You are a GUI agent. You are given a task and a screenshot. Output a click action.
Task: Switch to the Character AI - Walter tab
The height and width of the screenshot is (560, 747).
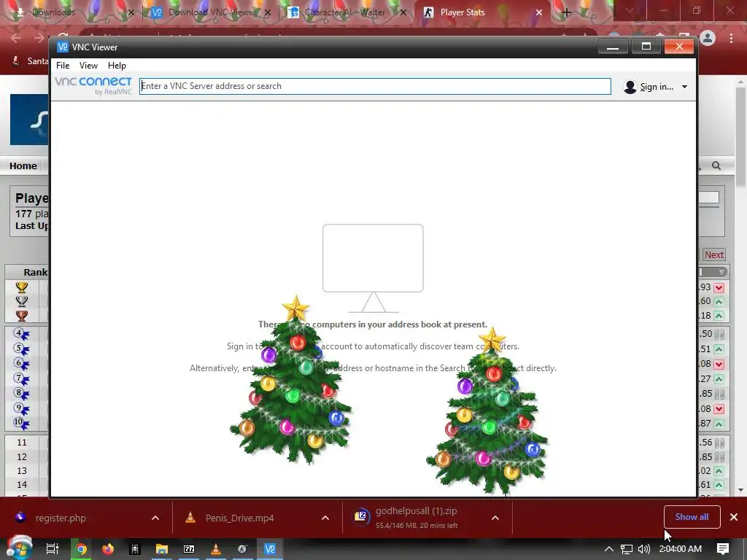[x=345, y=12]
